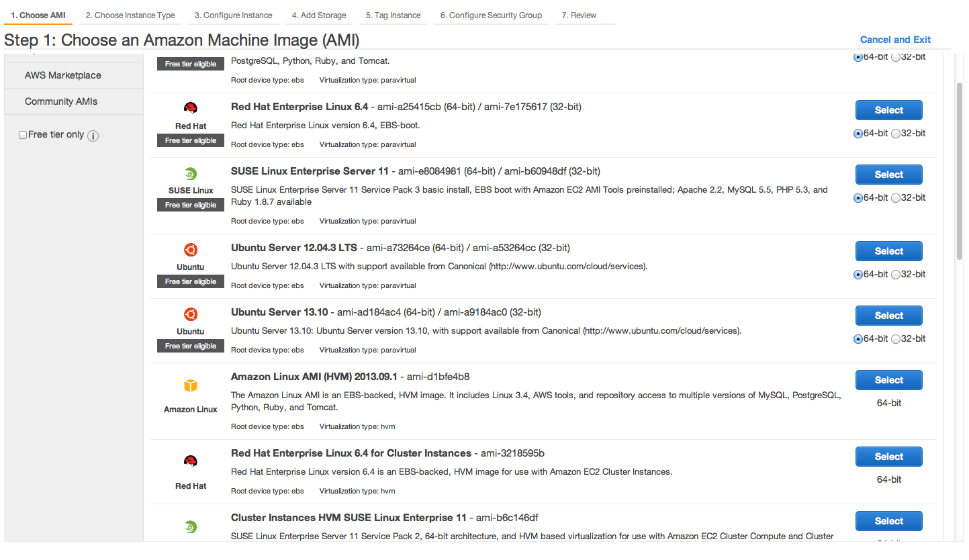Click the AMI list vertical scrollbar thumb

tap(960, 171)
